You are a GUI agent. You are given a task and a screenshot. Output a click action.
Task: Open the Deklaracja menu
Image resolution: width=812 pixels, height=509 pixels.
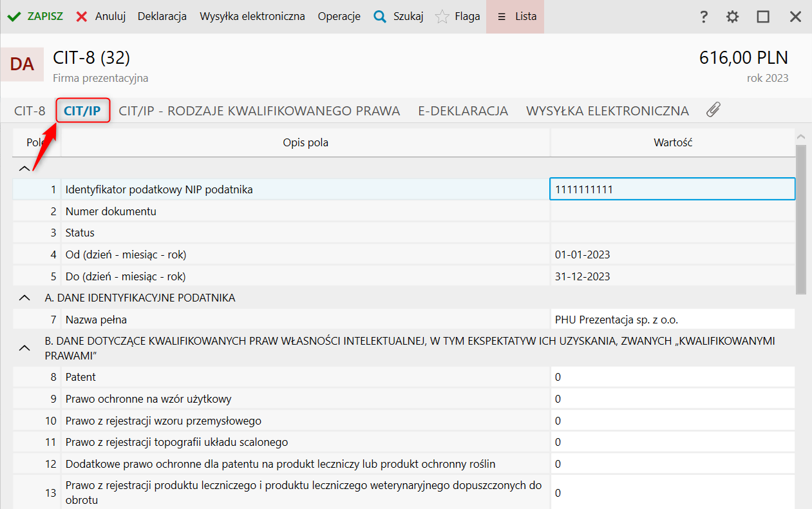pos(162,17)
